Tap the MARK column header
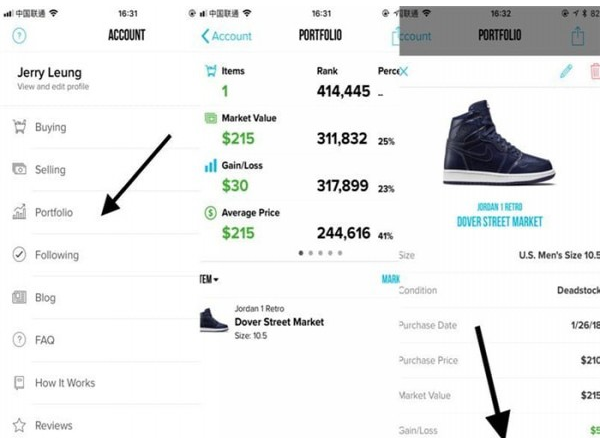 tap(390, 279)
